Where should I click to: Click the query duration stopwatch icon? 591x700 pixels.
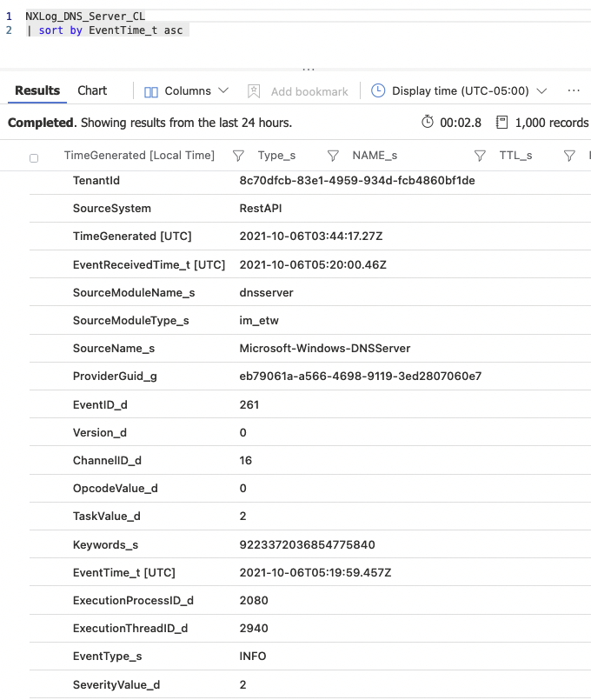[x=428, y=123]
